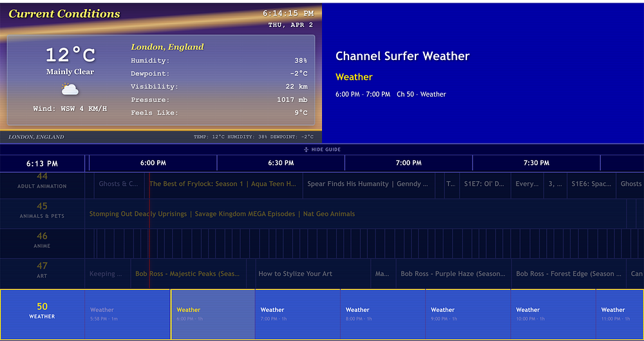This screenshot has width=644, height=341.
Task: Click the Pressure 1017 mb row
Action: (220, 99)
